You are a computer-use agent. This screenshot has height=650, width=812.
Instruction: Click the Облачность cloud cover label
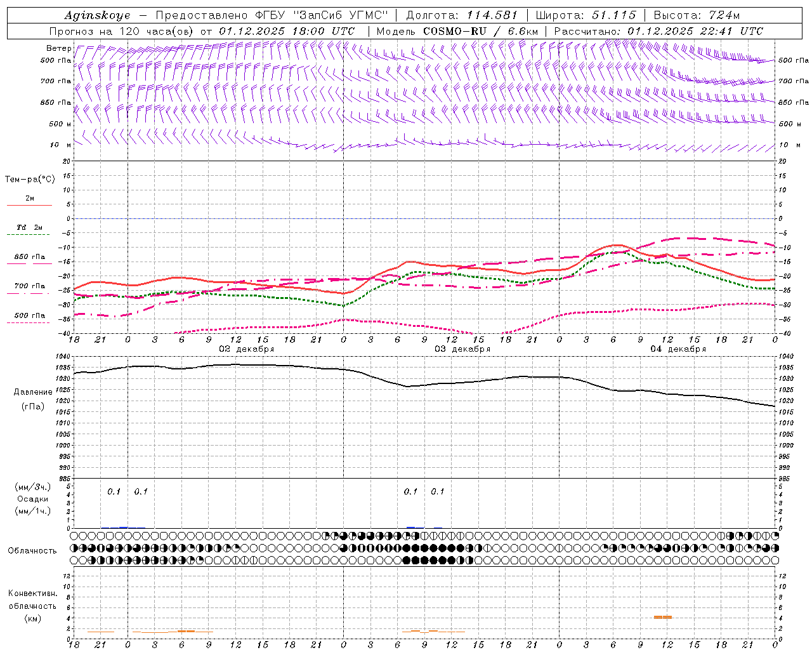(x=32, y=550)
